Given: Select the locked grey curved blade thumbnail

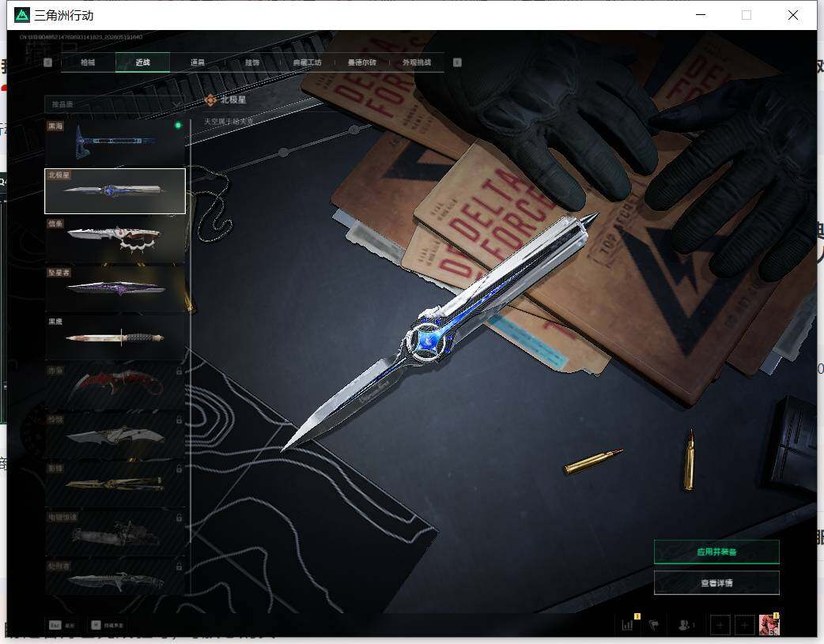Looking at the screenshot, I should (115, 435).
